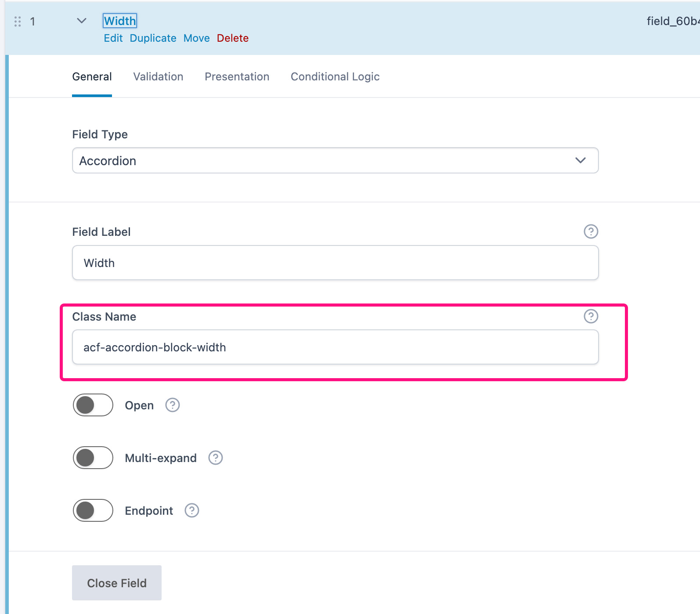Delete the Width field
Viewport: 700px width, 614px height.
pyautogui.click(x=233, y=38)
